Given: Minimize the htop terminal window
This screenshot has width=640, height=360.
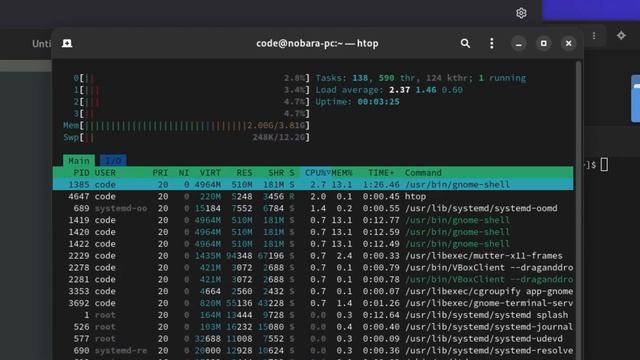Looking at the screenshot, I should click(519, 43).
